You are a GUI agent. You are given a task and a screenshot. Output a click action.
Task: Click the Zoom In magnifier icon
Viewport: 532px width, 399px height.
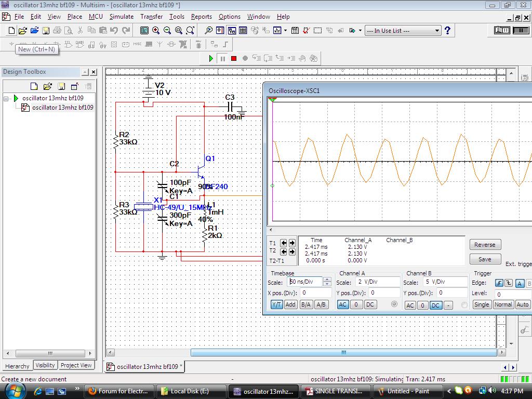(156, 31)
